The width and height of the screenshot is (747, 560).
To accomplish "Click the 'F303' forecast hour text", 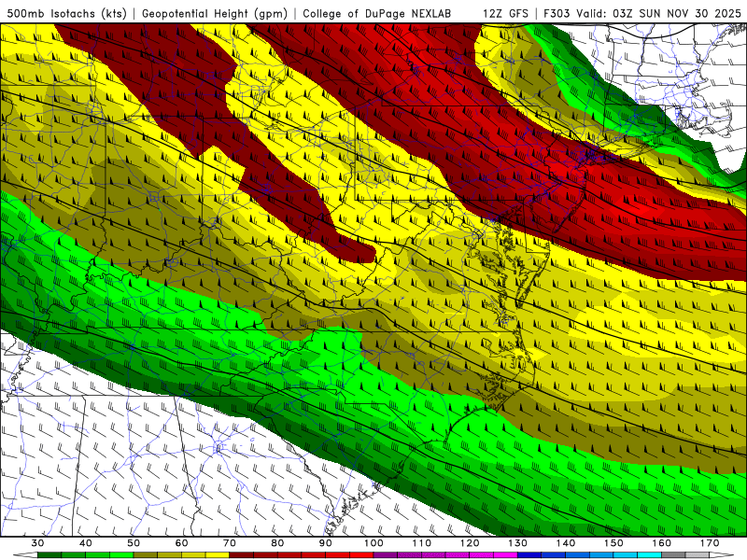I will pyautogui.click(x=557, y=13).
